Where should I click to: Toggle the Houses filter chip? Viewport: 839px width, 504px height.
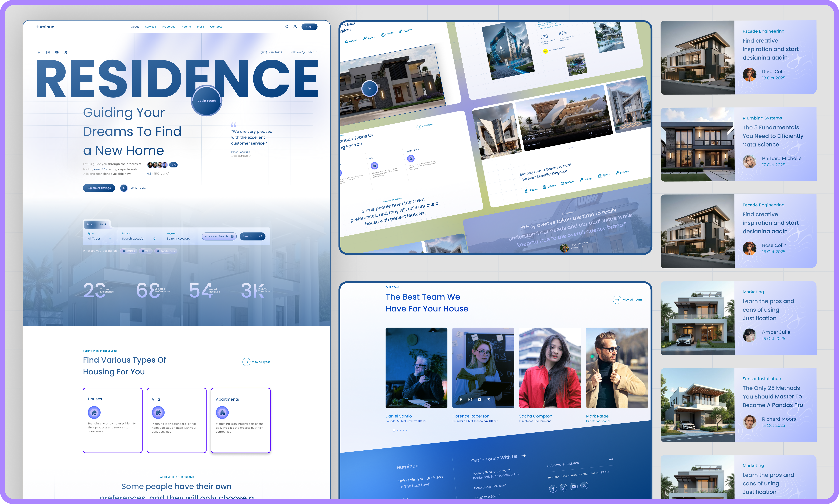128,251
